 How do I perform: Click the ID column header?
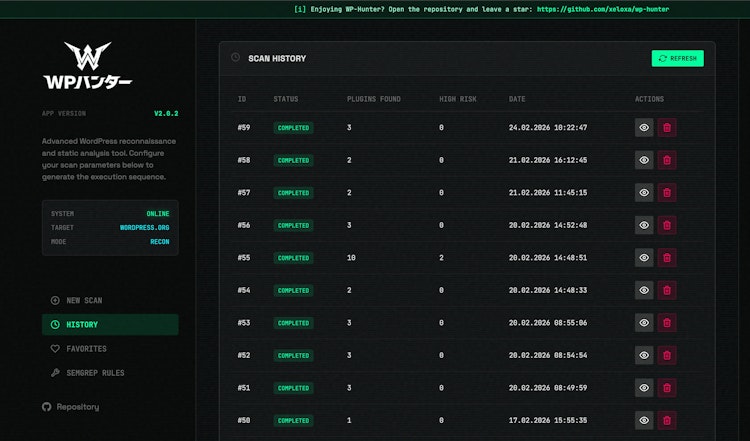pyautogui.click(x=242, y=99)
